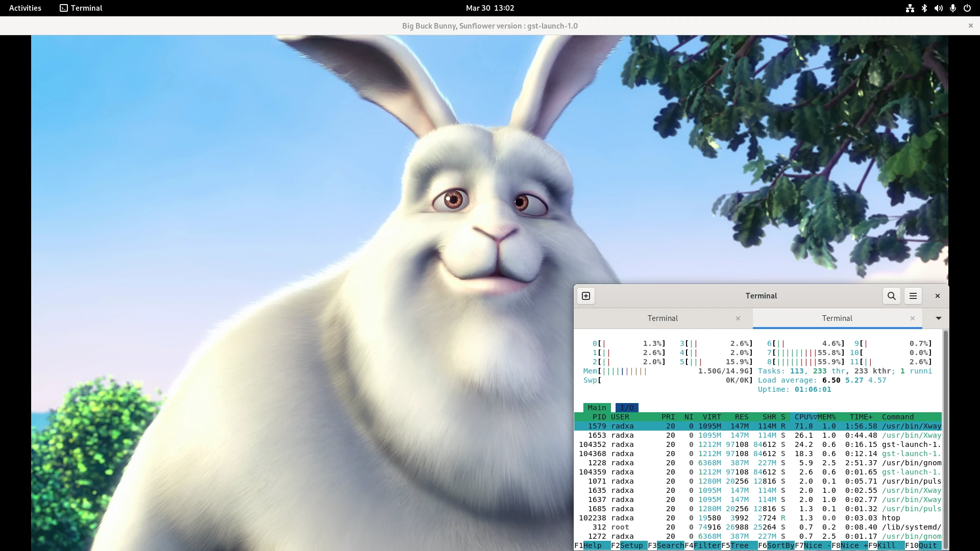Click F3 Search in htop
Screen dimensions: 980x551
point(666,545)
